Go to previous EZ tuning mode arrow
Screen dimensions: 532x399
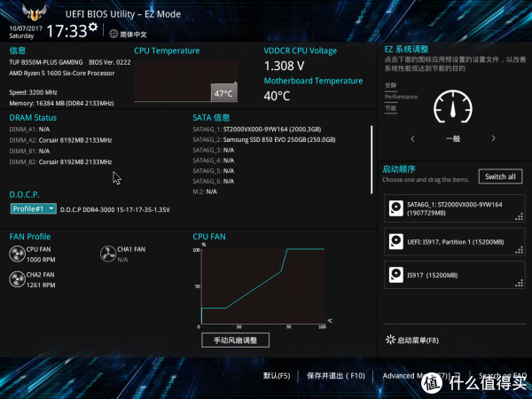coord(412,138)
